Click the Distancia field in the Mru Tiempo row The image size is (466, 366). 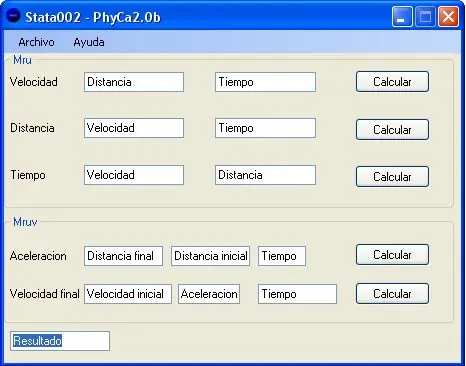point(265,175)
